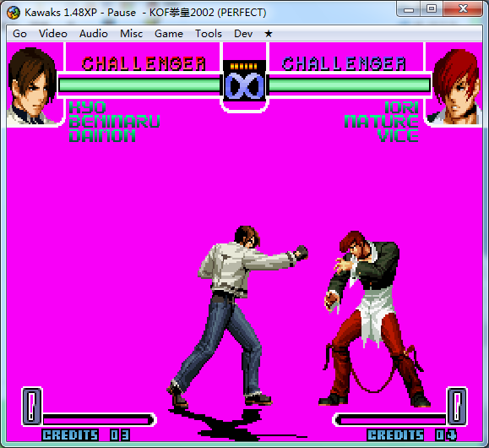Click the right power stock indicator icon
The height and width of the screenshot is (448, 489).
[x=457, y=407]
